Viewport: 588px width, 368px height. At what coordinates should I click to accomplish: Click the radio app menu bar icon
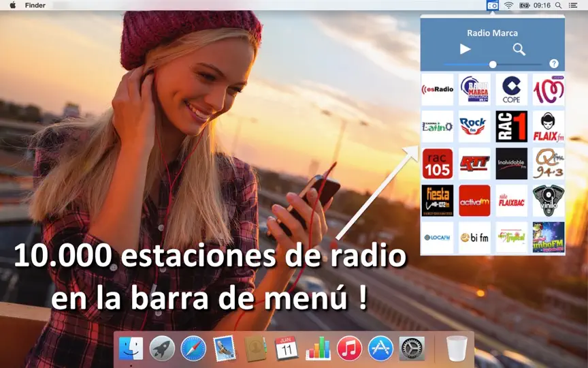[492, 5]
